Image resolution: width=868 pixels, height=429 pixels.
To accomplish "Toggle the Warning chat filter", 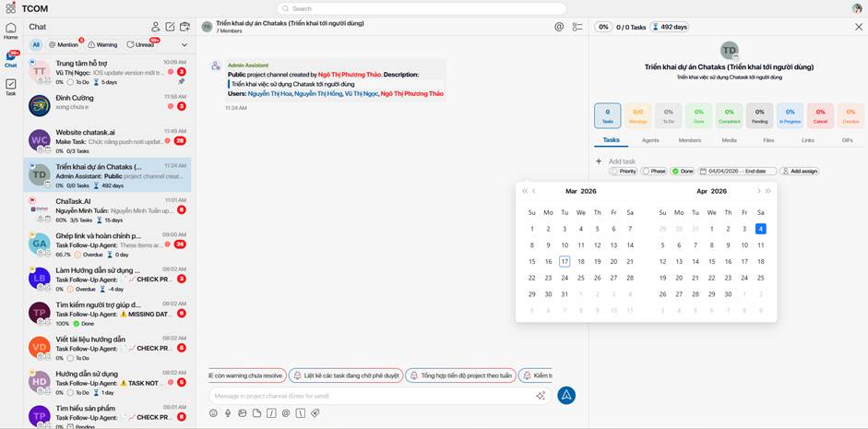I will click(103, 45).
